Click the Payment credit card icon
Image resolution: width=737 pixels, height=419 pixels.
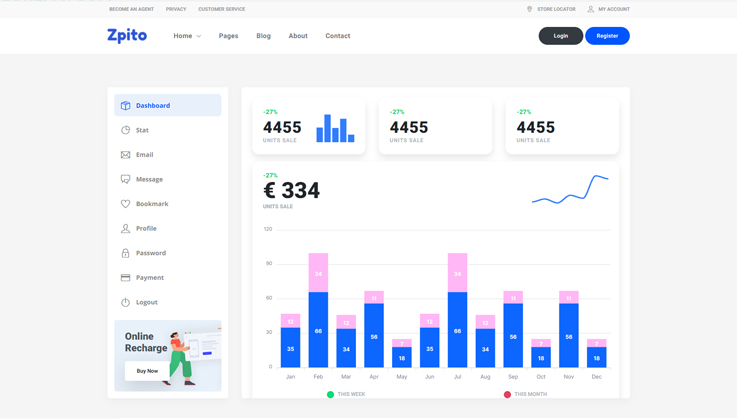[x=126, y=278]
